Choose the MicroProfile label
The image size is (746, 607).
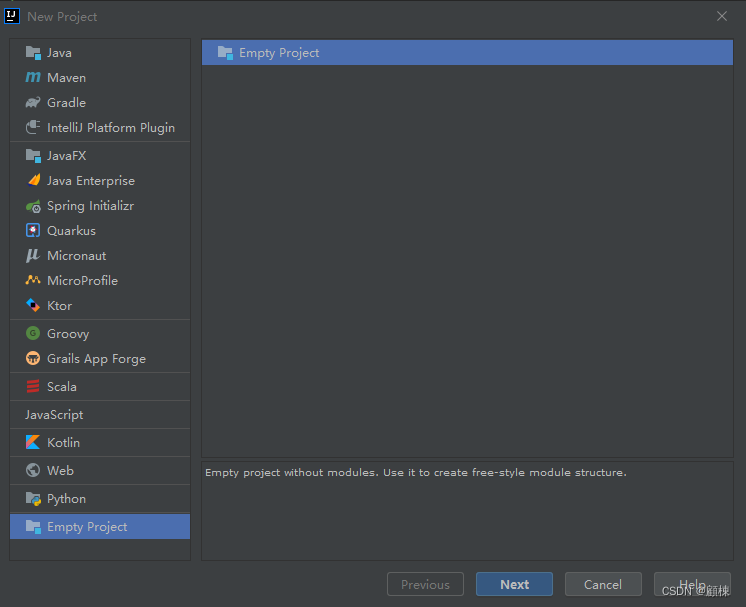(82, 281)
